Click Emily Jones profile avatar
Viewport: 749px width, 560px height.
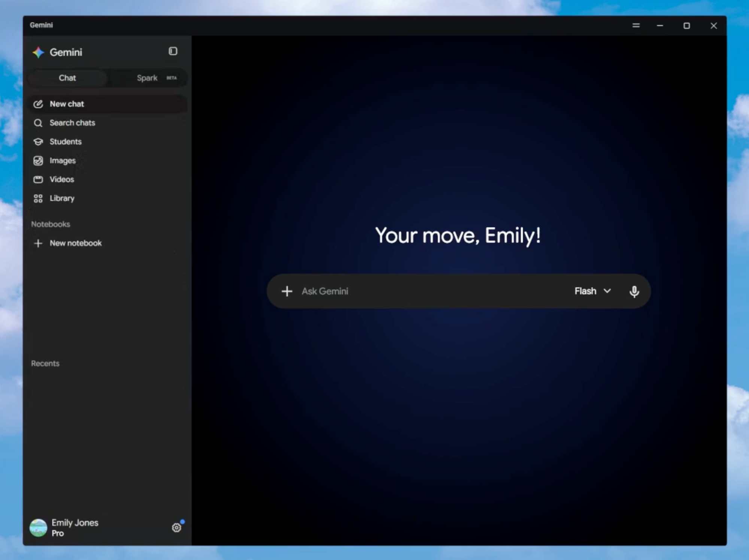38,528
